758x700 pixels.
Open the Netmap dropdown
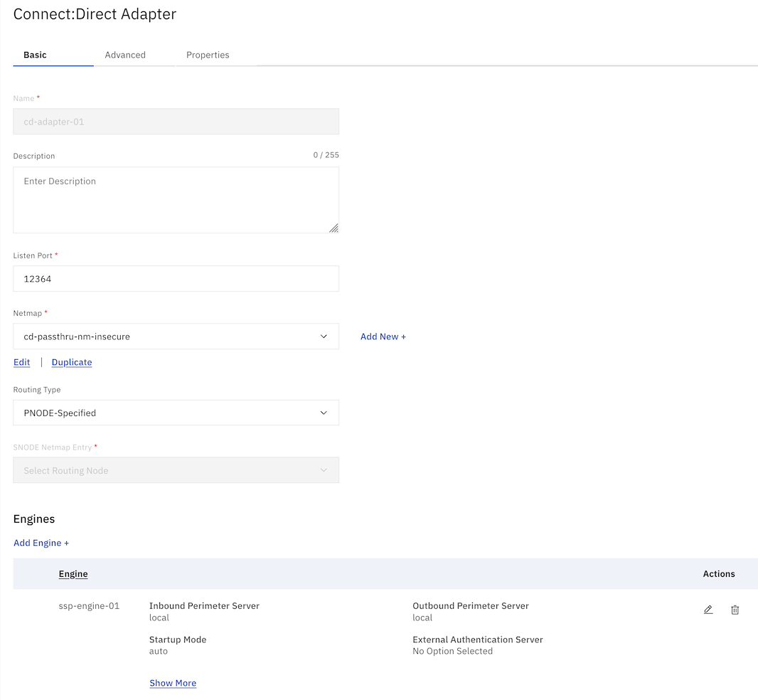pyautogui.click(x=176, y=336)
